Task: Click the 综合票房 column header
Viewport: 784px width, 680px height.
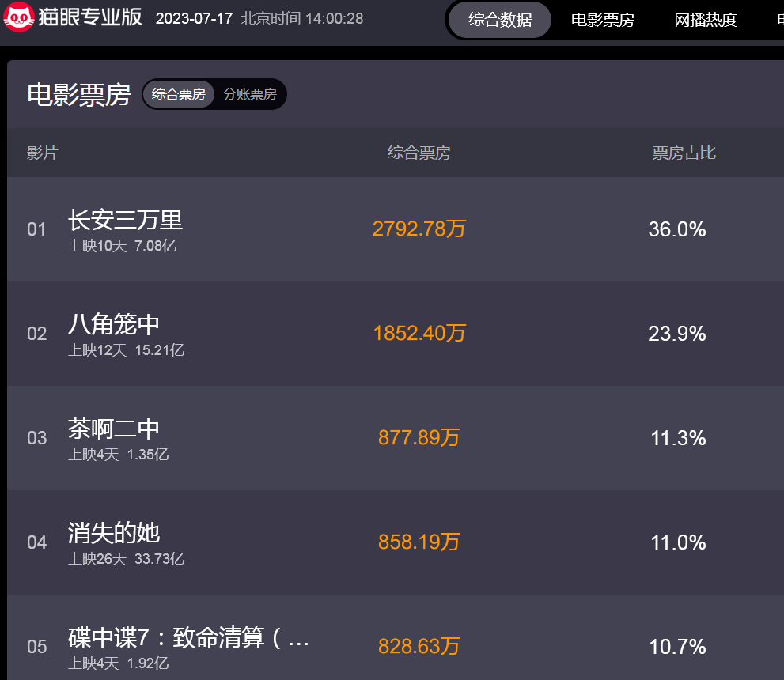Action: click(x=419, y=153)
